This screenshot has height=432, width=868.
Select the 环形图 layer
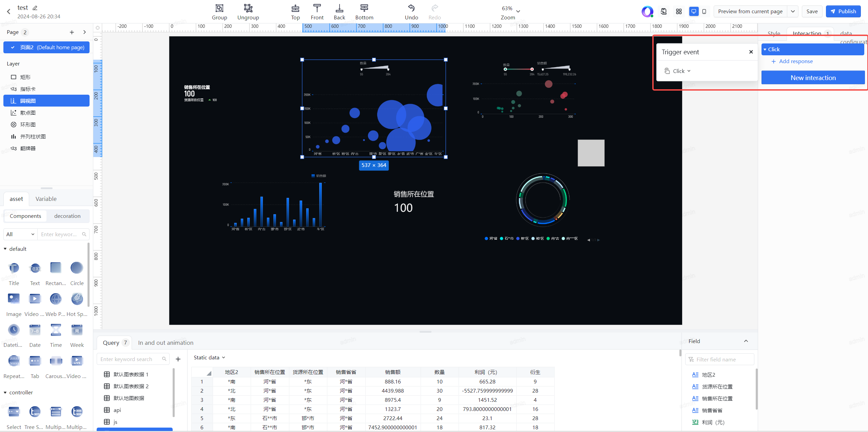[x=46, y=125]
